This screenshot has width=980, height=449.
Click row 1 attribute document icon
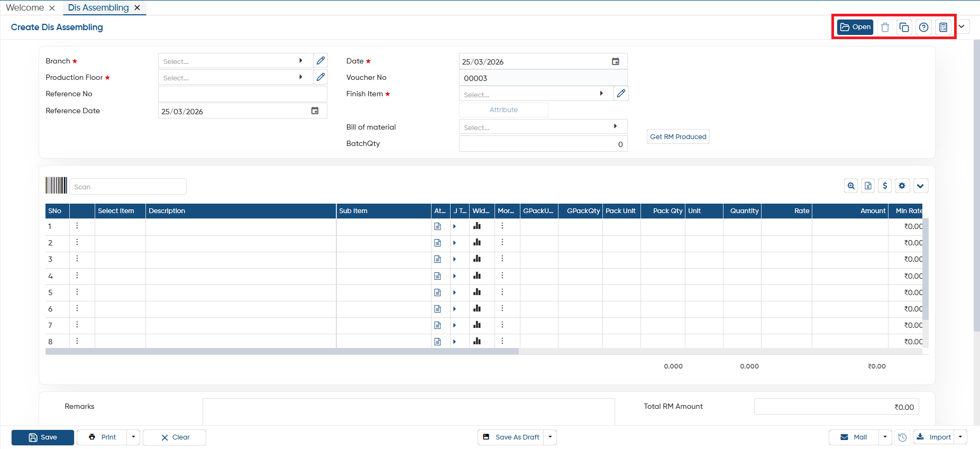pos(437,226)
